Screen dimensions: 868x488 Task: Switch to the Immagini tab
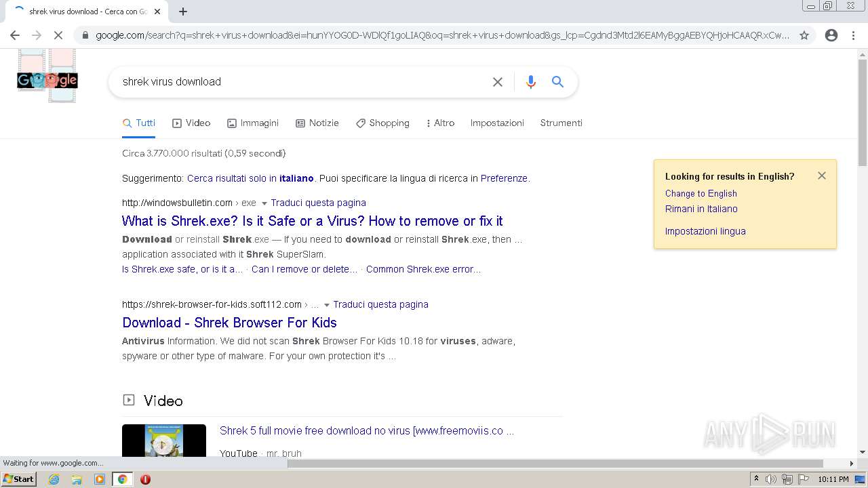pyautogui.click(x=253, y=123)
